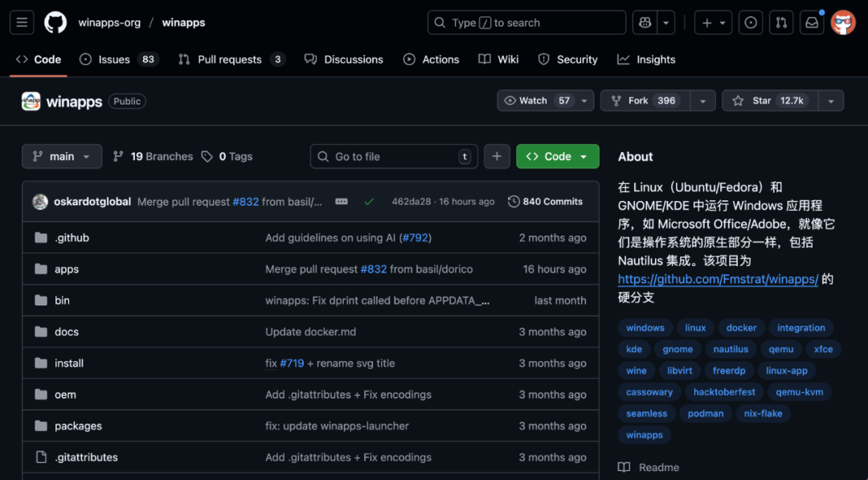Select the cassowary topic tag
This screenshot has width=868, height=480.
pos(649,392)
